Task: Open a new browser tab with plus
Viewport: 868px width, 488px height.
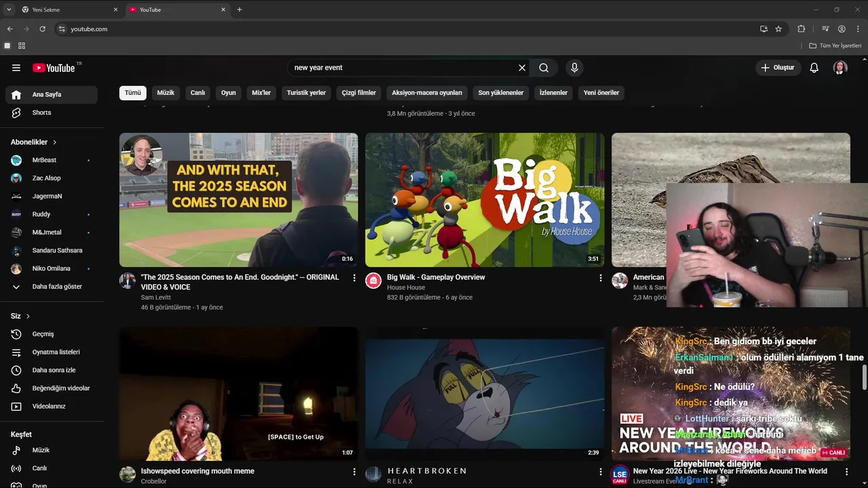Action: point(239,9)
